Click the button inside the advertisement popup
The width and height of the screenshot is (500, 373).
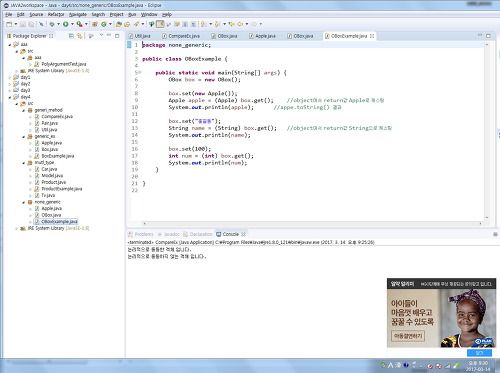pos(408,336)
